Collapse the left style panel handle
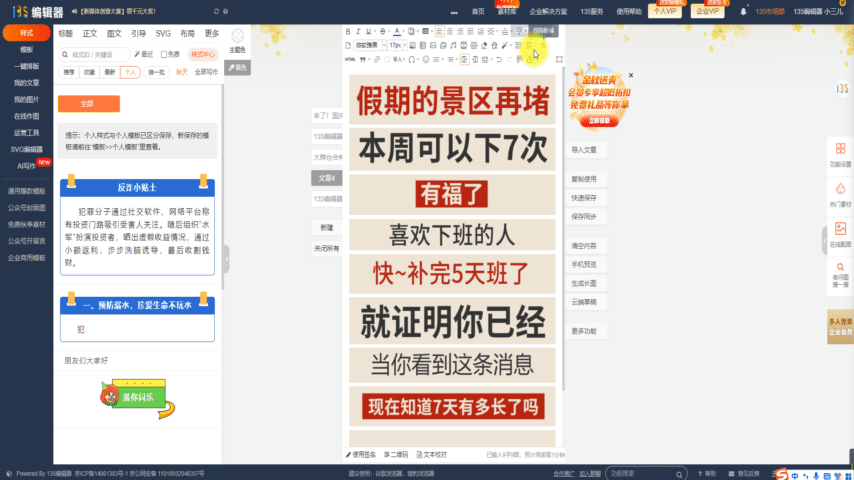Screen dimensions: 854x480 (x=226, y=258)
